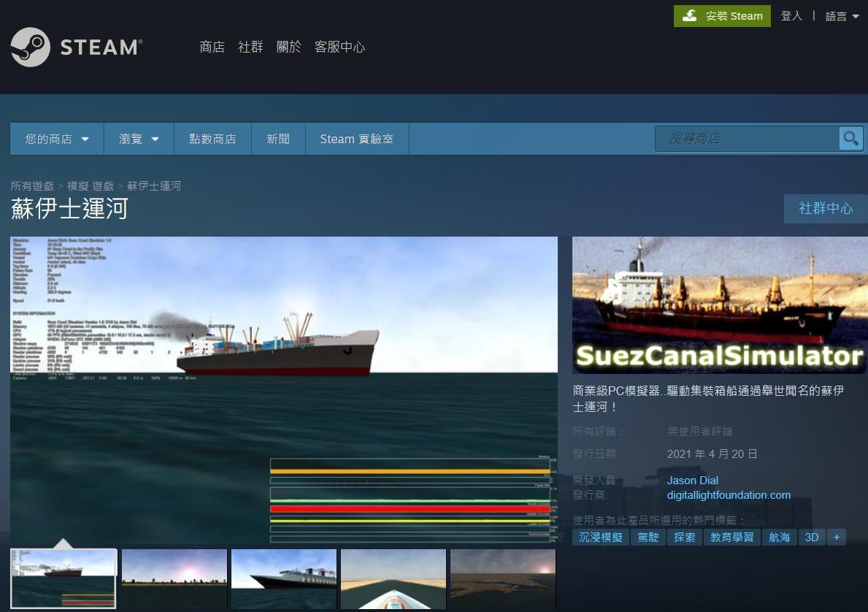
Task: Click the plus tag button
Action: 837,538
